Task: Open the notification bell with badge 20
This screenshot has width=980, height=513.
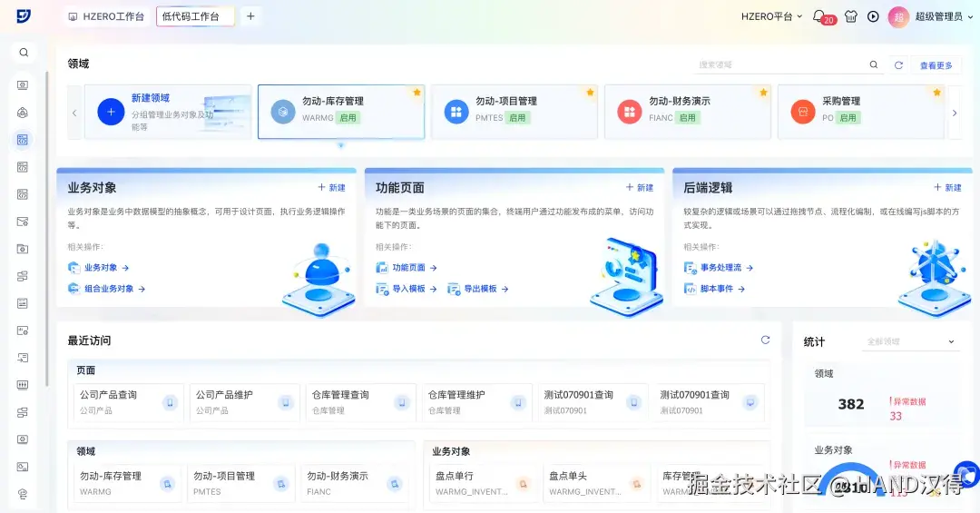Action: [819, 16]
